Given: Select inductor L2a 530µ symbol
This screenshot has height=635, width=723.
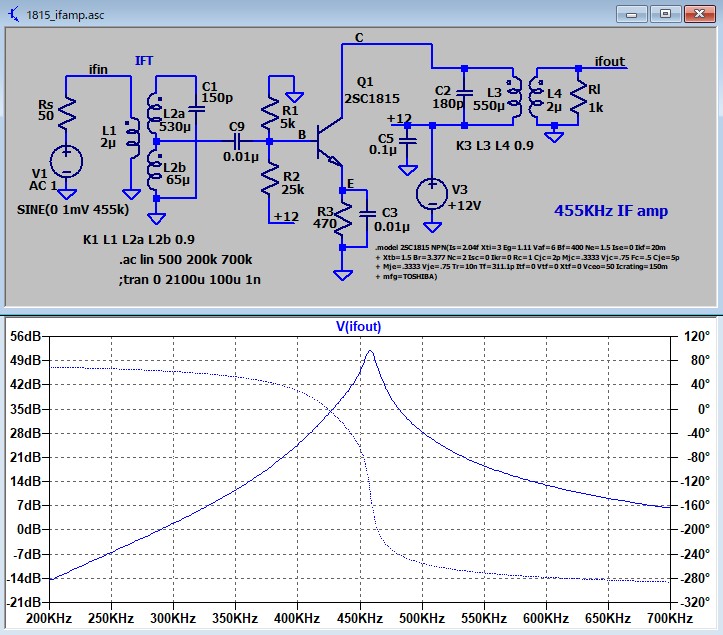Looking at the screenshot, I should [x=155, y=113].
